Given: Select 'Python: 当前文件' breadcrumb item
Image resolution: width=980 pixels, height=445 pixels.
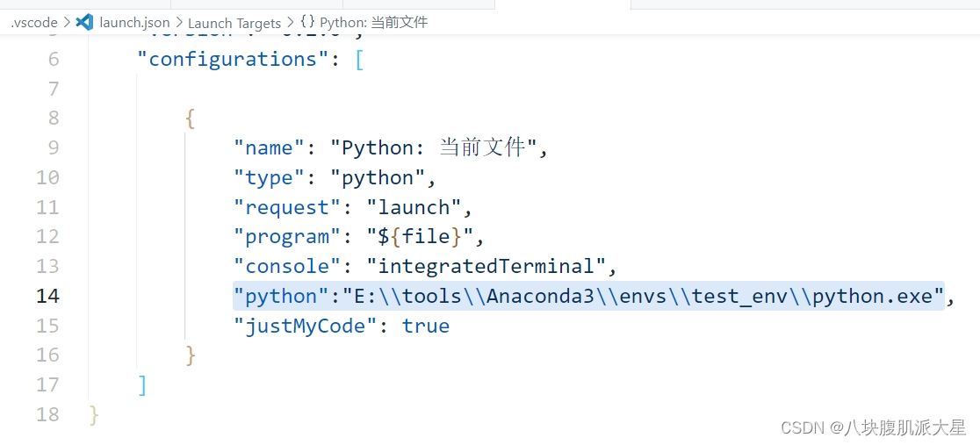Looking at the screenshot, I should (374, 23).
